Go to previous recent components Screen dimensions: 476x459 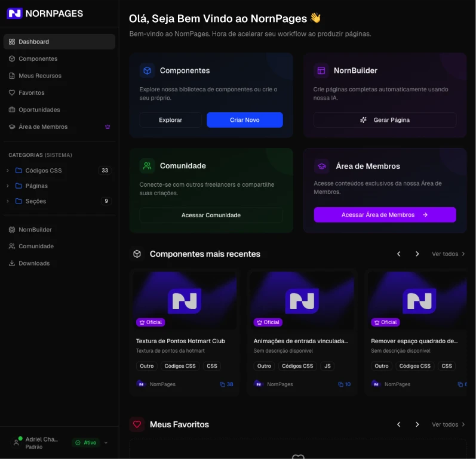click(x=399, y=254)
